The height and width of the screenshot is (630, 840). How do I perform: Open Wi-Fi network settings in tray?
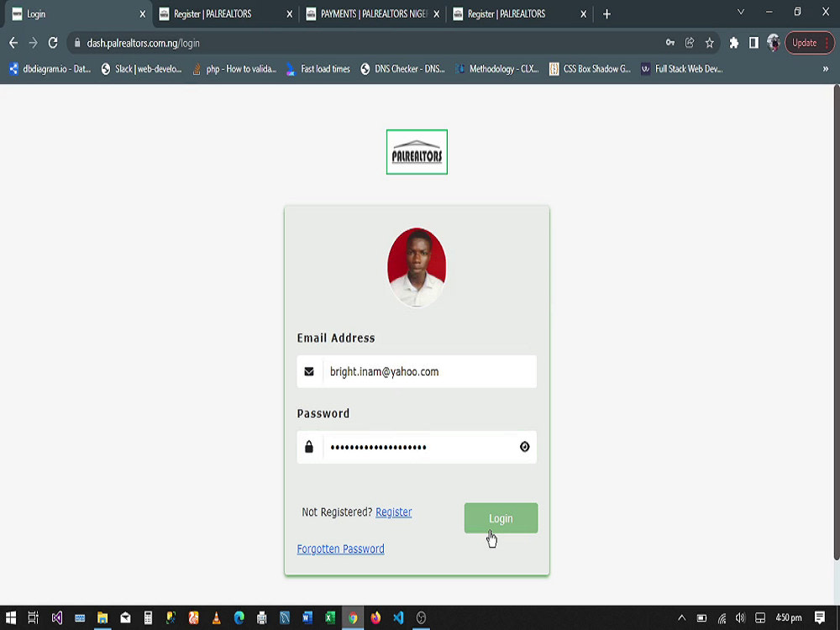click(722, 617)
